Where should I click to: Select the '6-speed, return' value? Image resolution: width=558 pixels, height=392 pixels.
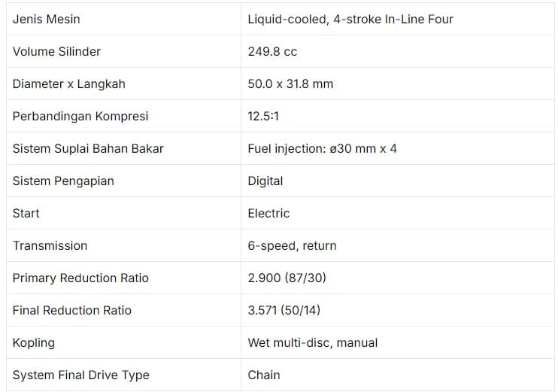click(x=292, y=245)
